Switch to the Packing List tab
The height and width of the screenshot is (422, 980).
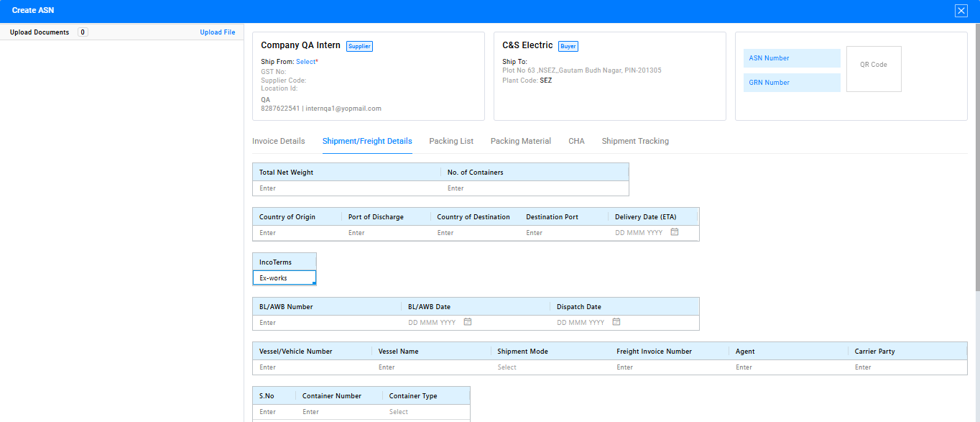451,141
